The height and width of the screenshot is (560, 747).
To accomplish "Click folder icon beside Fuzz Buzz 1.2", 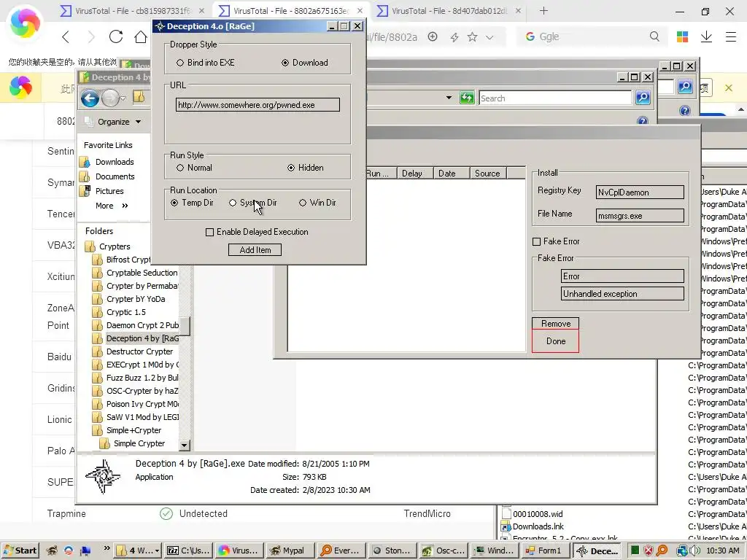I will 97,378.
